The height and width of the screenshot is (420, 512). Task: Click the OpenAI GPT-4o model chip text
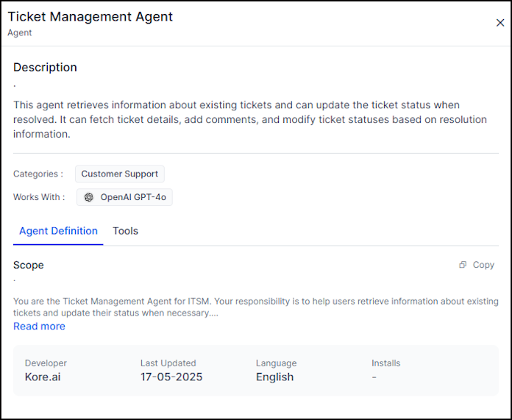tap(133, 197)
